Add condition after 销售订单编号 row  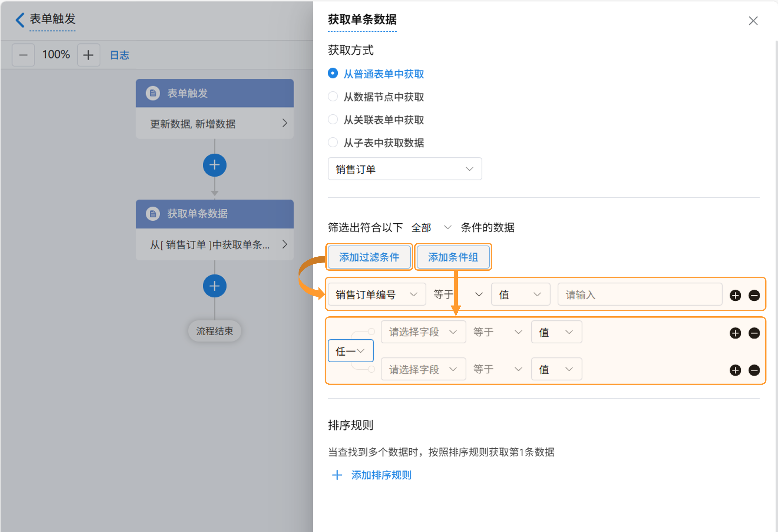coord(735,296)
